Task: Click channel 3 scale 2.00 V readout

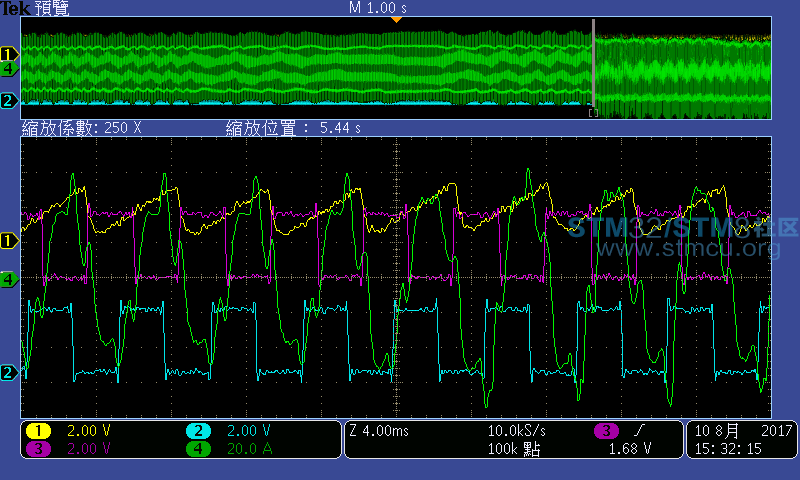Action: tap(89, 449)
